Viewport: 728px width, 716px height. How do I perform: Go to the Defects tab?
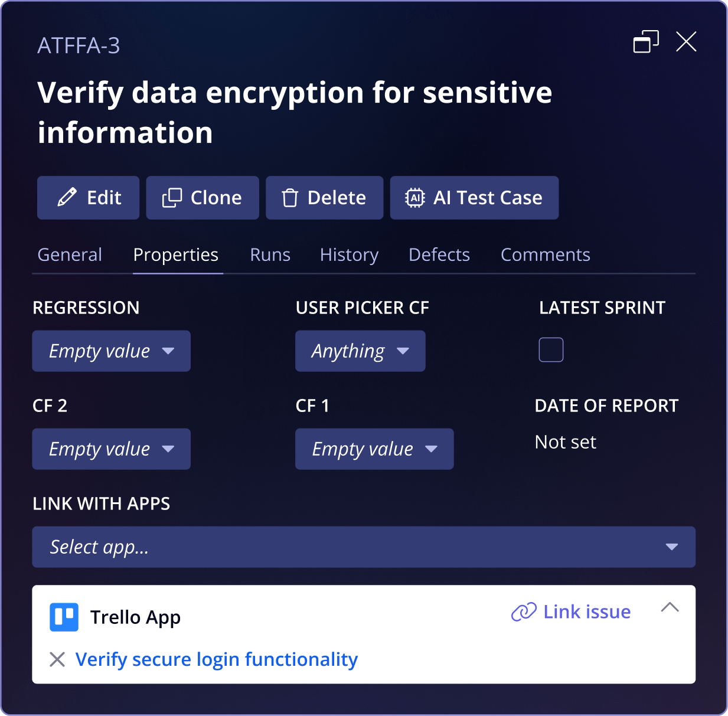(x=439, y=255)
